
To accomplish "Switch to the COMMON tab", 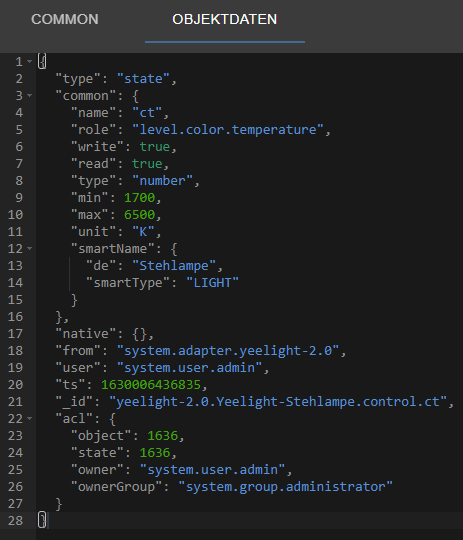I will click(x=65, y=19).
